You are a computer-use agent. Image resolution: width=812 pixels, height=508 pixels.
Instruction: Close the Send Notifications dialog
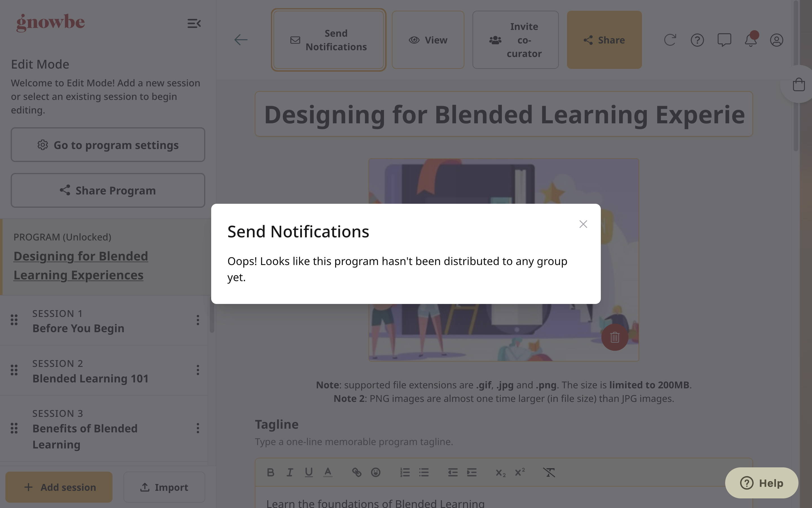(583, 224)
